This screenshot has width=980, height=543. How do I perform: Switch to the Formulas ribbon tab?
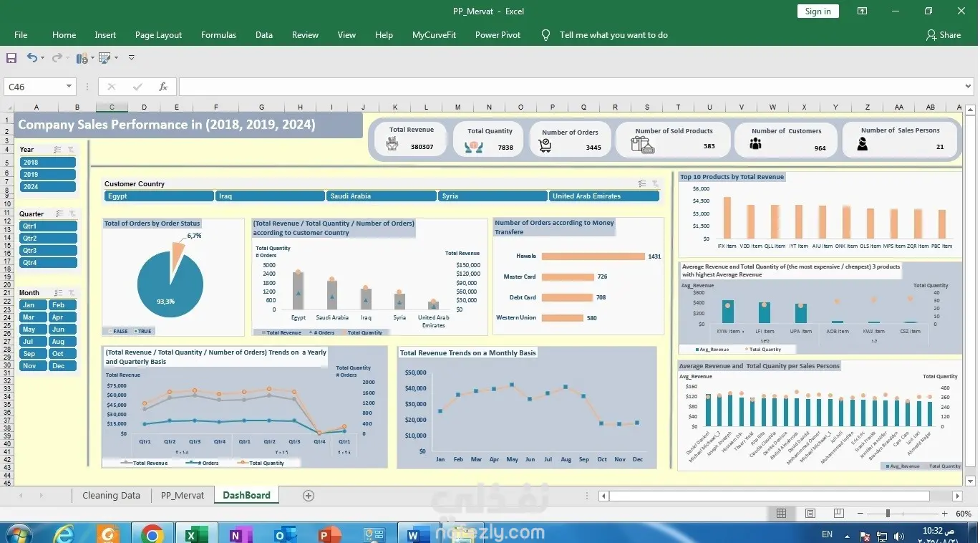click(x=218, y=35)
